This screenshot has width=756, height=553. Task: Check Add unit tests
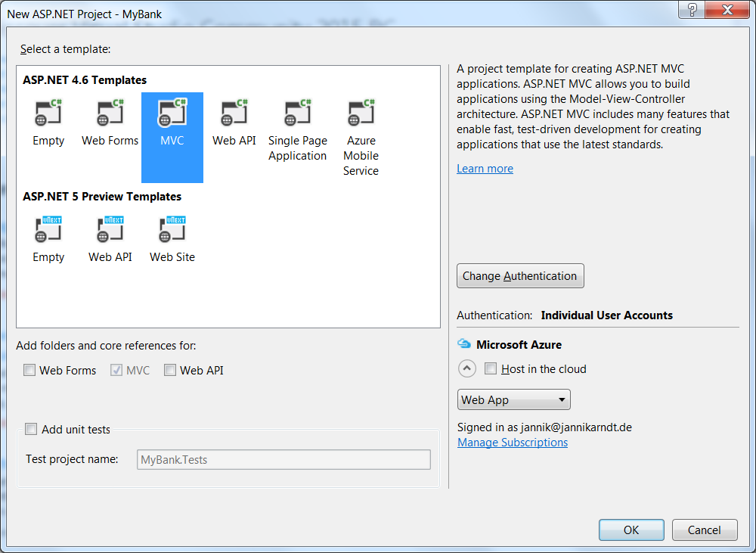point(31,429)
